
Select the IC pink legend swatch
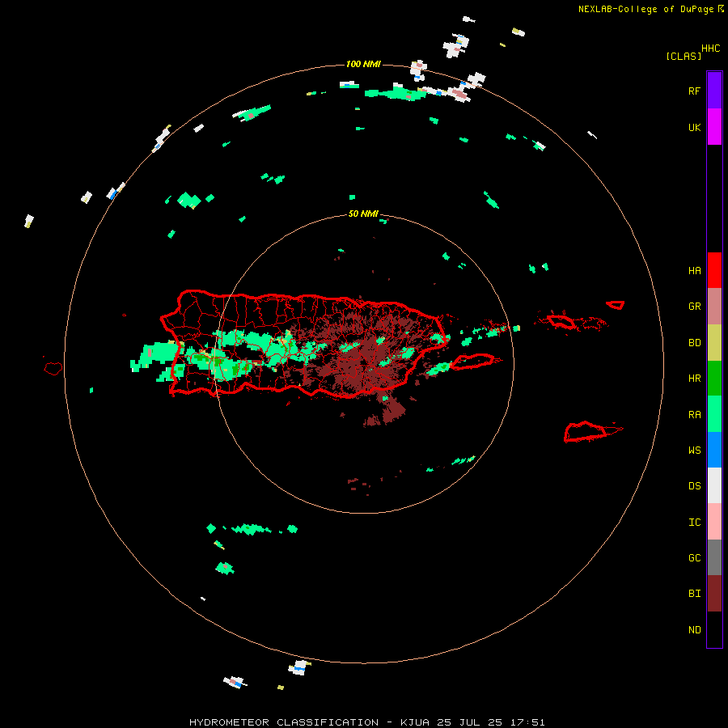coord(714,522)
